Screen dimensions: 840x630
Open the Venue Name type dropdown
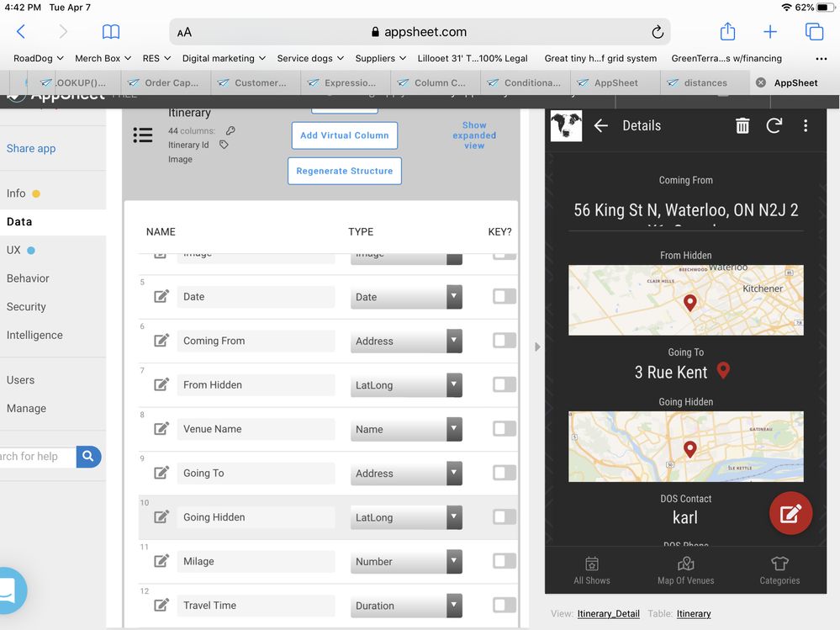(x=406, y=429)
